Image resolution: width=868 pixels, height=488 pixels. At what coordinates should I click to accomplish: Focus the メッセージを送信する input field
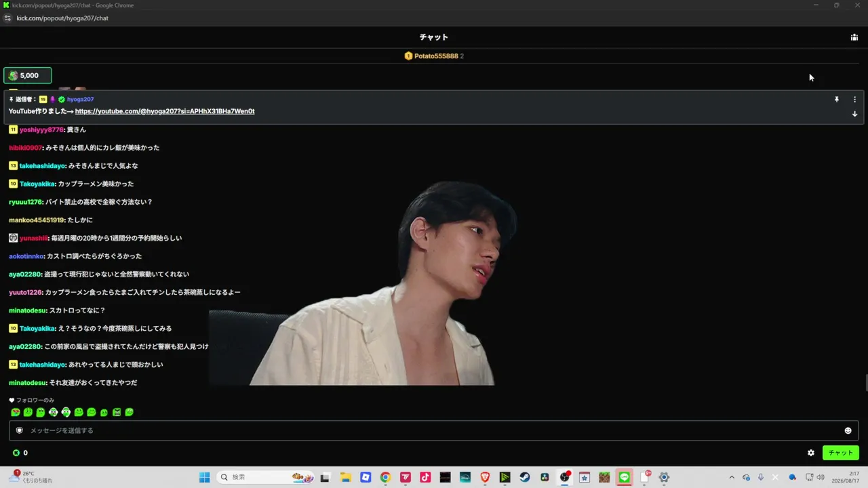[x=434, y=430]
